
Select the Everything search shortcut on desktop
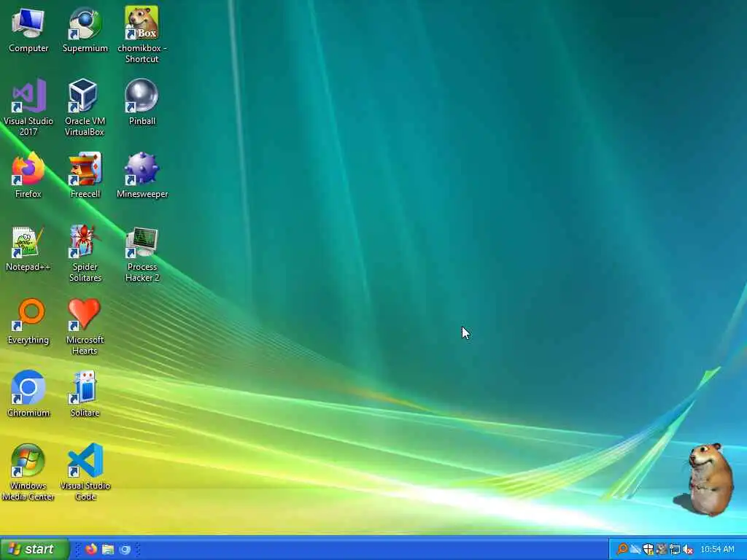point(28,322)
